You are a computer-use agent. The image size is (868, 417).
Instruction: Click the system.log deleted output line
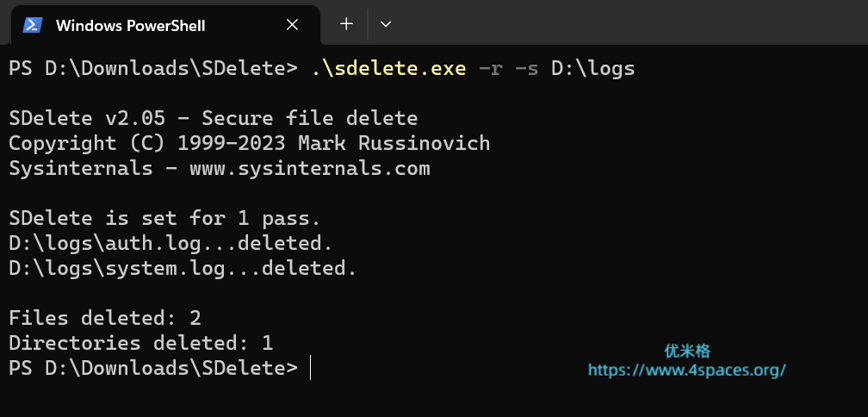click(183, 269)
